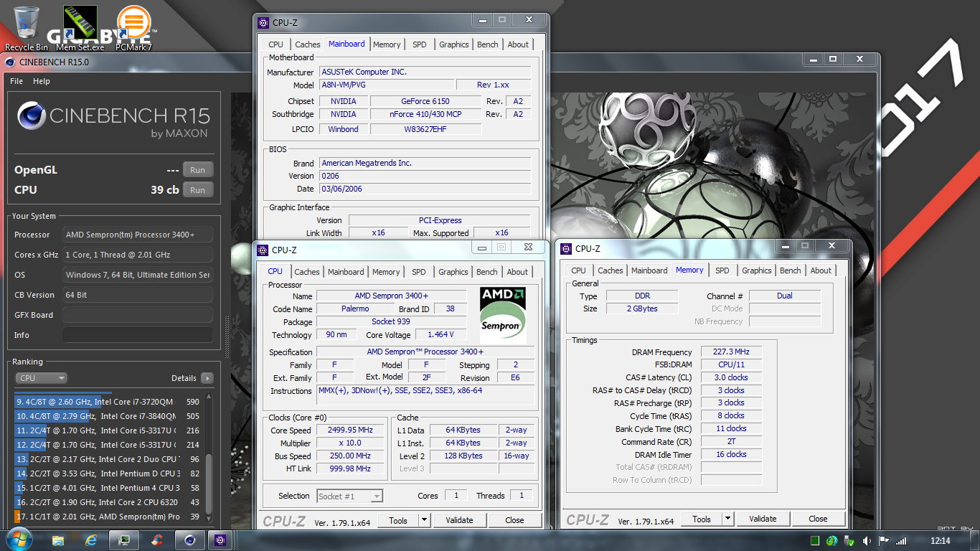This screenshot has height=551, width=980.
Task: Click the Cinebench R15.0 title bar icon
Action: [10, 62]
